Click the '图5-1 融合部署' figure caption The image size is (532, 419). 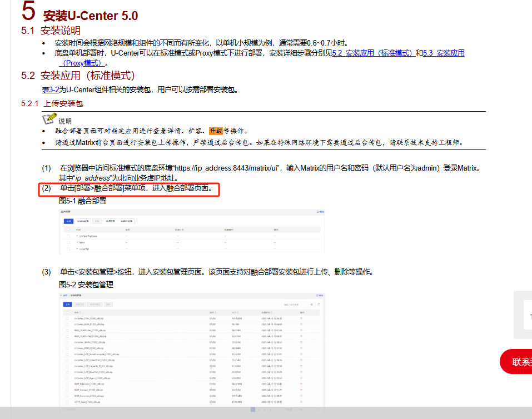[82, 201]
